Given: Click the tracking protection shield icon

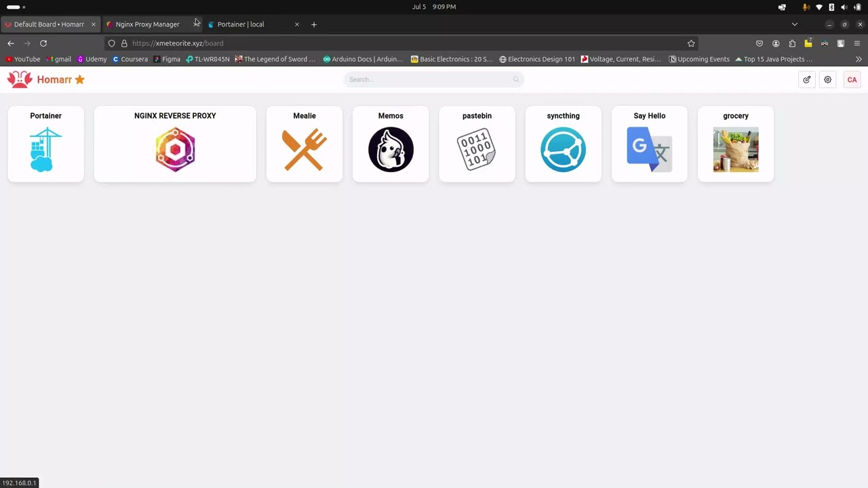Looking at the screenshot, I should click(x=112, y=43).
